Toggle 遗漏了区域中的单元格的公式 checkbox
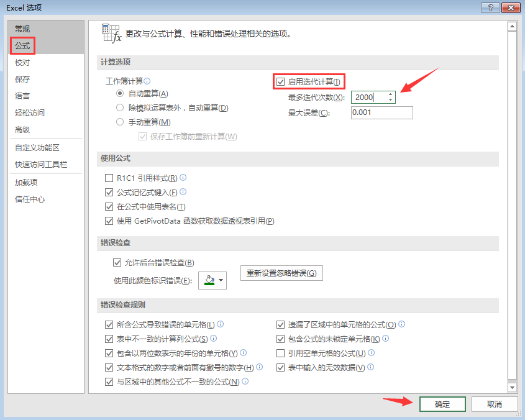The height and width of the screenshot is (420, 525). [x=281, y=324]
